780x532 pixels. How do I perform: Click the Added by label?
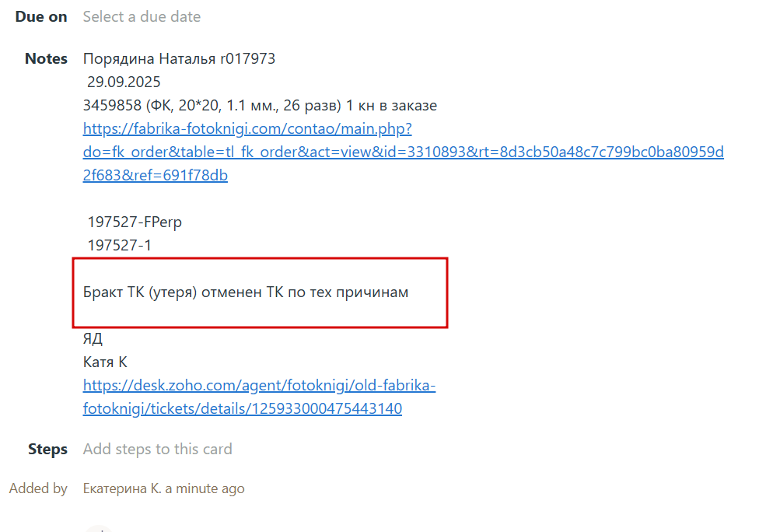pyautogui.click(x=38, y=488)
